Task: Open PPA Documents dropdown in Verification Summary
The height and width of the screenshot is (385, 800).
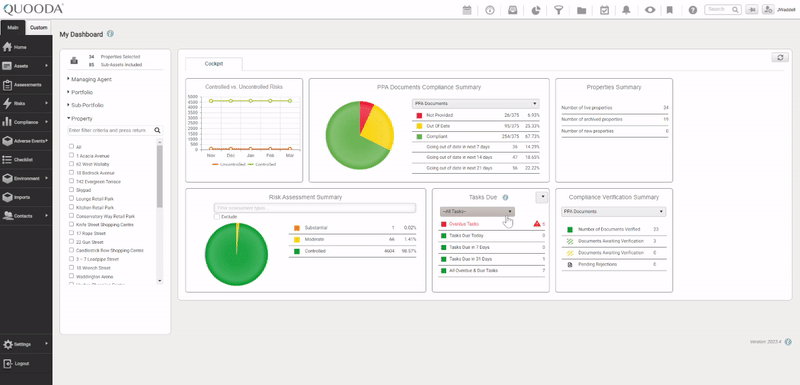Action: [x=613, y=211]
